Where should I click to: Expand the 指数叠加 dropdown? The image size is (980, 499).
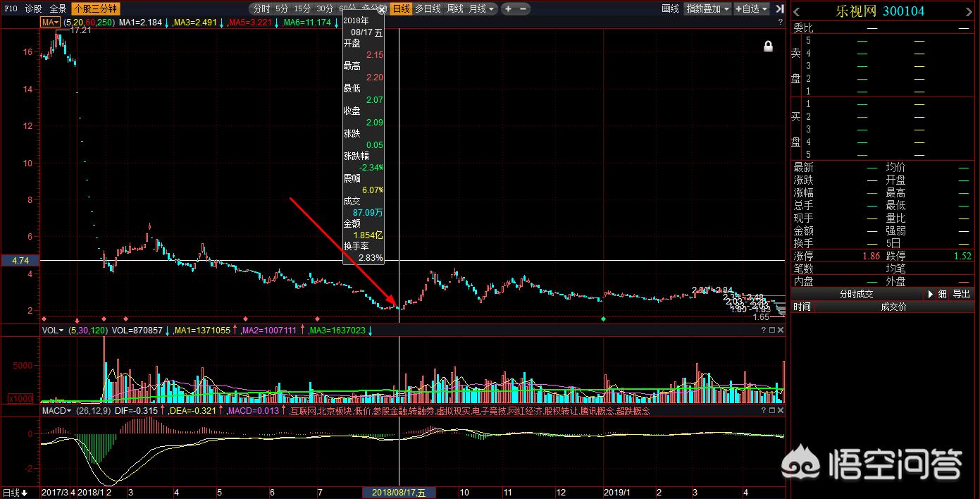click(708, 8)
